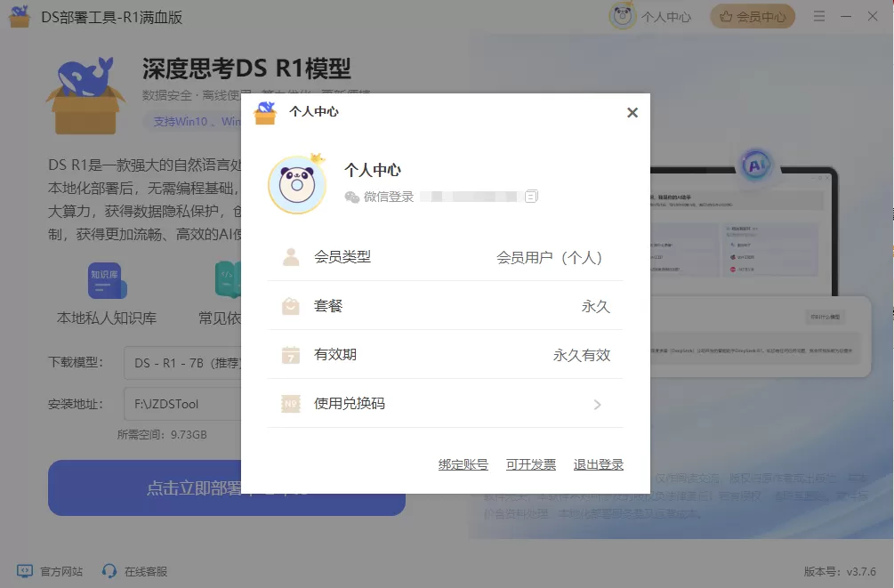The image size is (894, 588).
Task: Click the panda avatar in 个人中心 dialog
Action: [x=297, y=185]
